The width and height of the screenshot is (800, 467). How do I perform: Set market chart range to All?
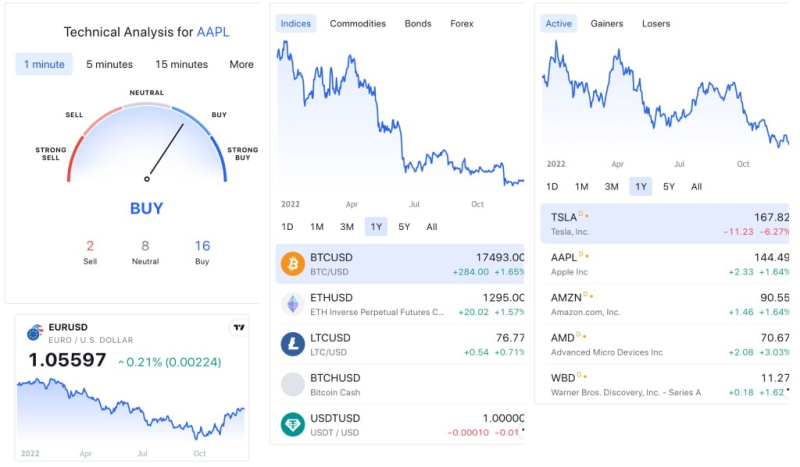tap(432, 227)
